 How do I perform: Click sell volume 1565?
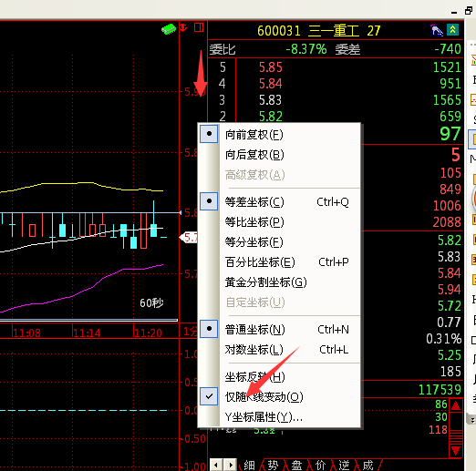tap(447, 100)
